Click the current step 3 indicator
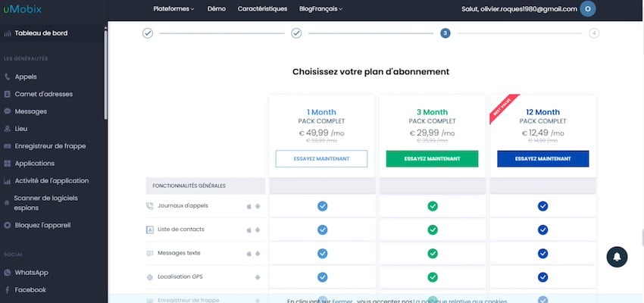This screenshot has width=644, height=303. 445,33
